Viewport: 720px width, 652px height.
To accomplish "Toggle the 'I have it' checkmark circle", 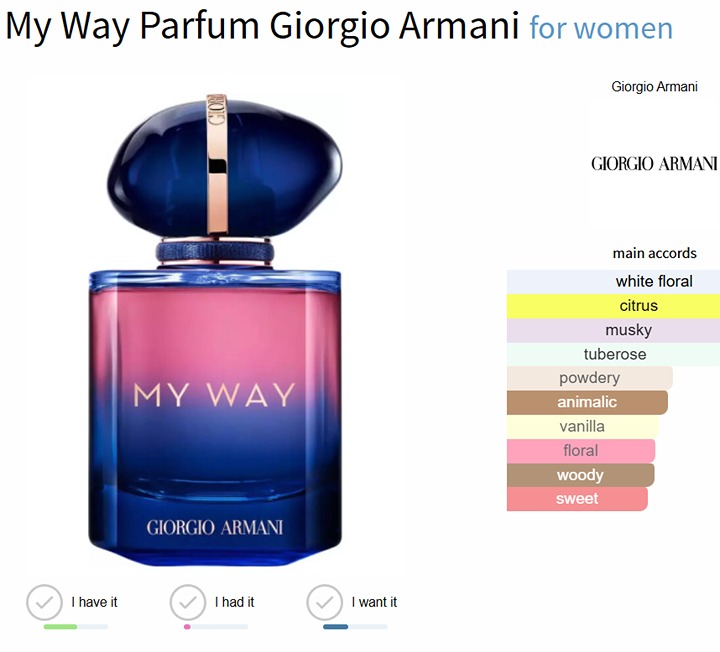I will [x=44, y=602].
